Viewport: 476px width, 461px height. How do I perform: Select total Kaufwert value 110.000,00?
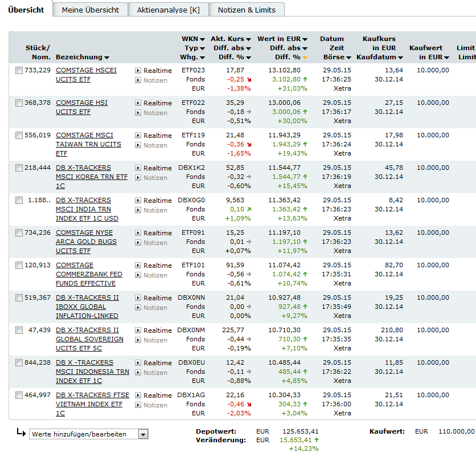click(x=456, y=431)
